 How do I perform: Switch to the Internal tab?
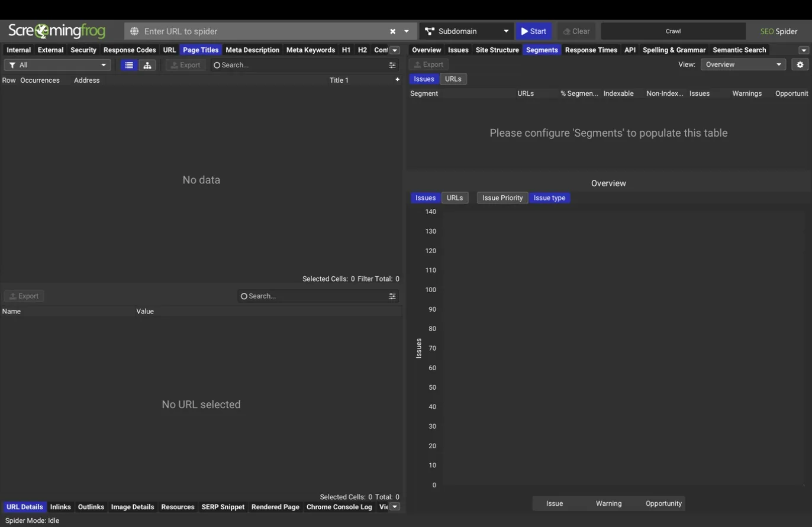point(19,50)
